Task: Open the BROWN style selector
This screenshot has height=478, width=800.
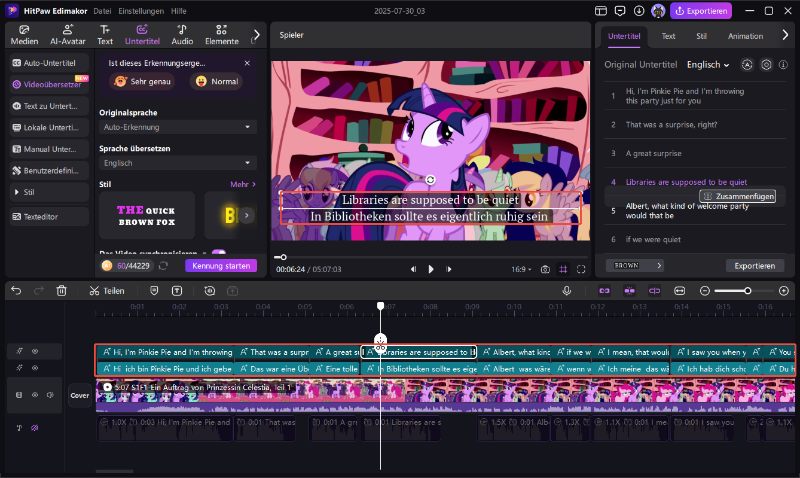Action: (x=634, y=265)
